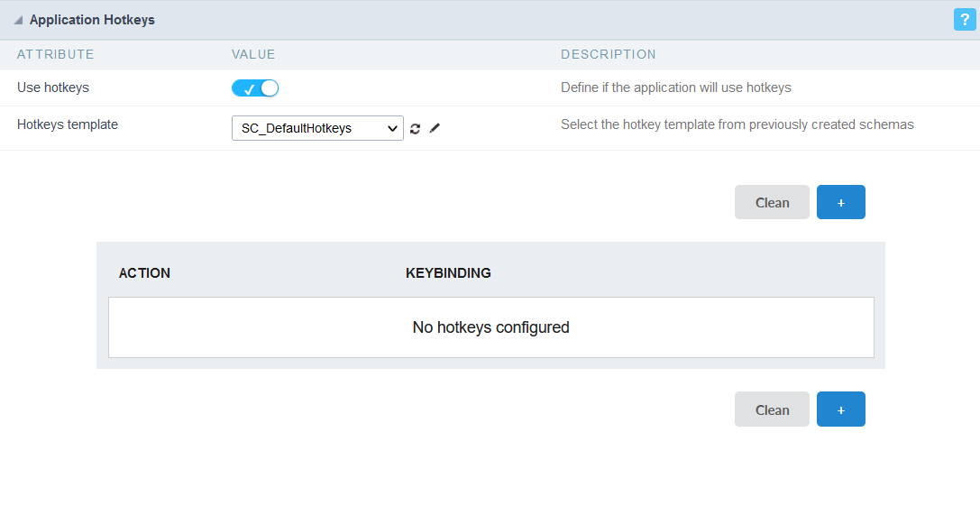This screenshot has width=980, height=506.
Task: Click the VALUE column heading
Action: pyautogui.click(x=253, y=54)
